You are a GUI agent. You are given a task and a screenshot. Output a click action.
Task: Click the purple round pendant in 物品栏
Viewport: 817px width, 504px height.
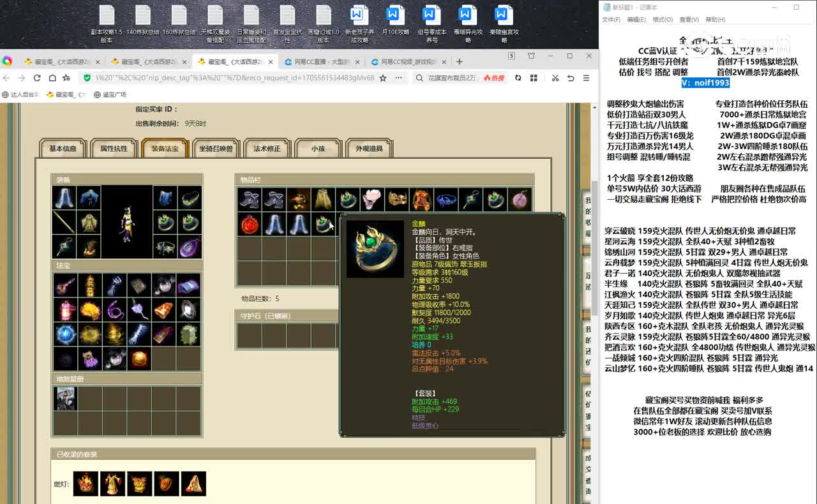coord(520,199)
